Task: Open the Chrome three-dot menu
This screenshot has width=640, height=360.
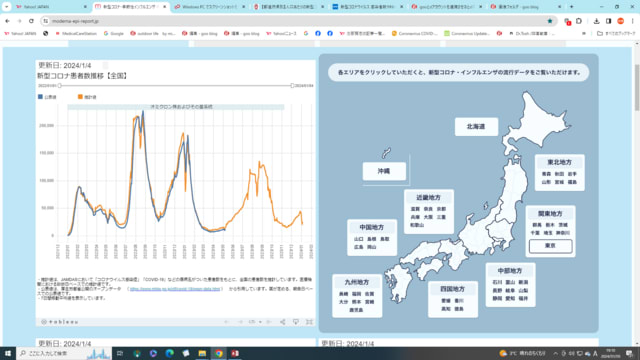Action: pos(632,21)
